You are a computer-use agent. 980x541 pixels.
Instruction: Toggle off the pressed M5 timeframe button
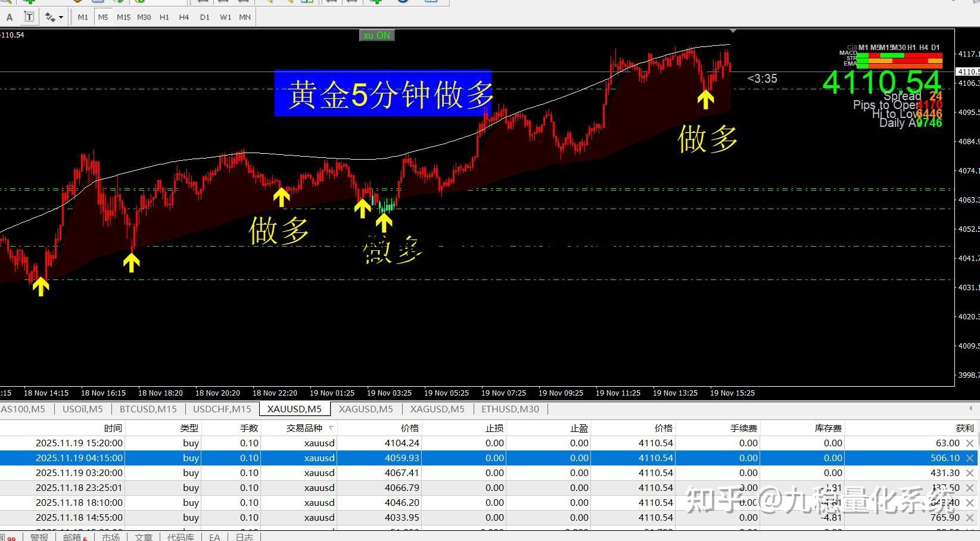[x=102, y=17]
